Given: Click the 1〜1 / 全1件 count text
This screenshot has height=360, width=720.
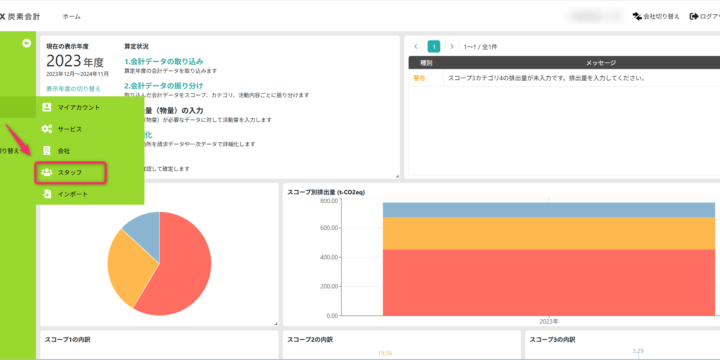Looking at the screenshot, I should pyautogui.click(x=480, y=47).
